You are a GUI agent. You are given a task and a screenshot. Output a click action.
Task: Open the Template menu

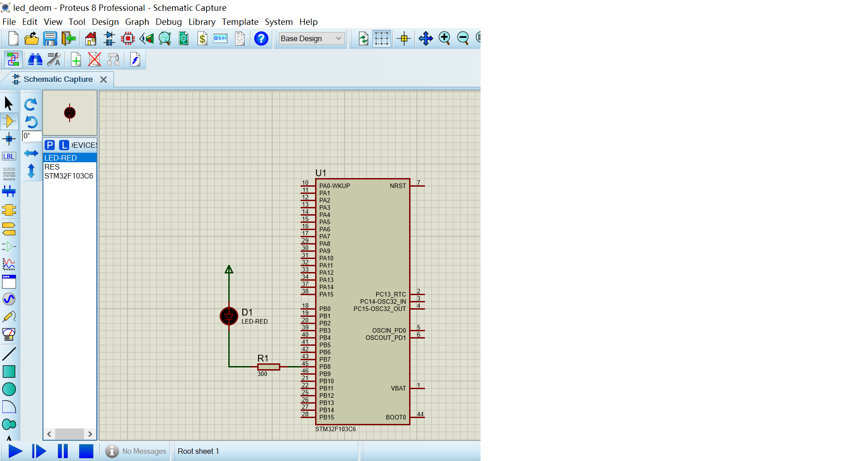point(240,22)
